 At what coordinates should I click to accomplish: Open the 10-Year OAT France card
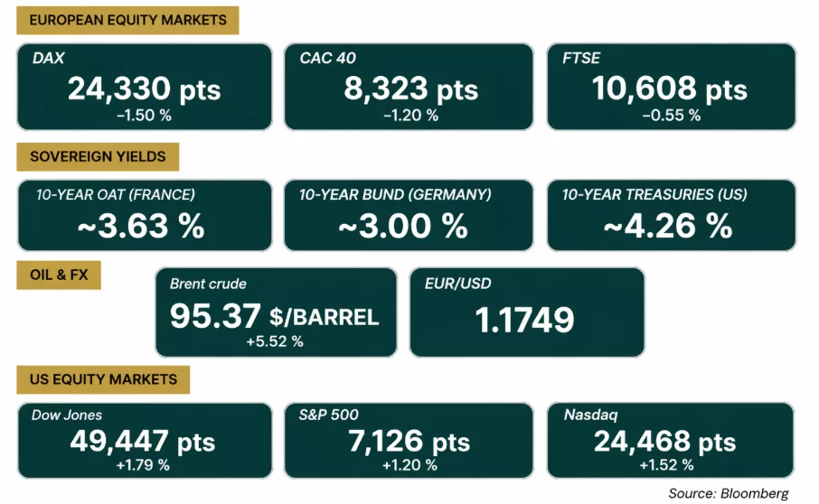click(145, 216)
